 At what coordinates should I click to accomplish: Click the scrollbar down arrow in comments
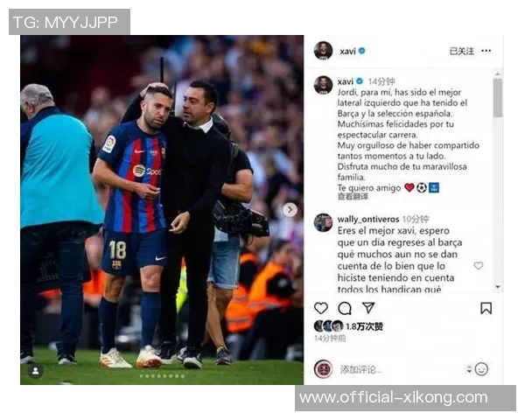point(498,287)
